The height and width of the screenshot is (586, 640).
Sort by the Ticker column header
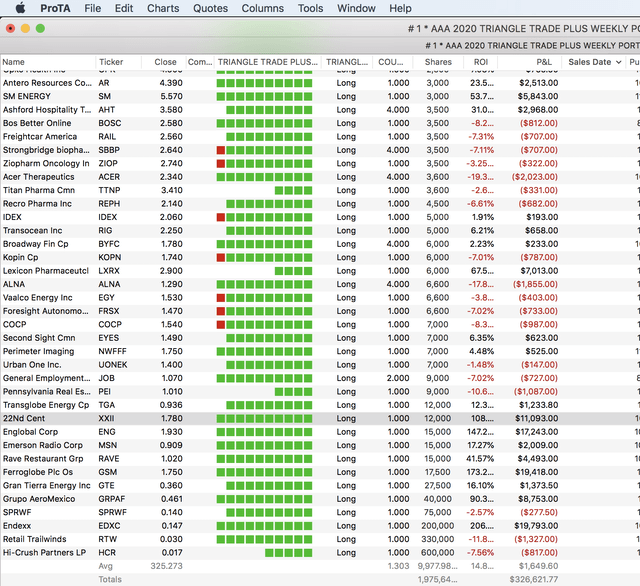coord(118,62)
